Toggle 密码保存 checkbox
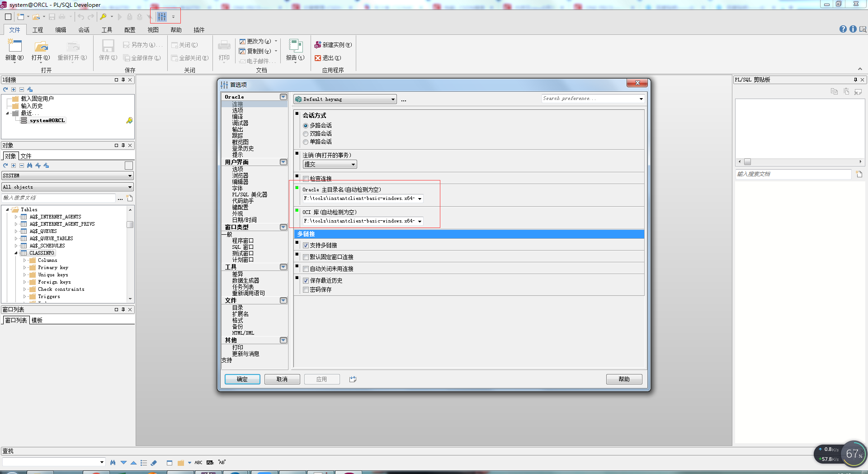Image resolution: width=868 pixels, height=474 pixels. [x=306, y=289]
